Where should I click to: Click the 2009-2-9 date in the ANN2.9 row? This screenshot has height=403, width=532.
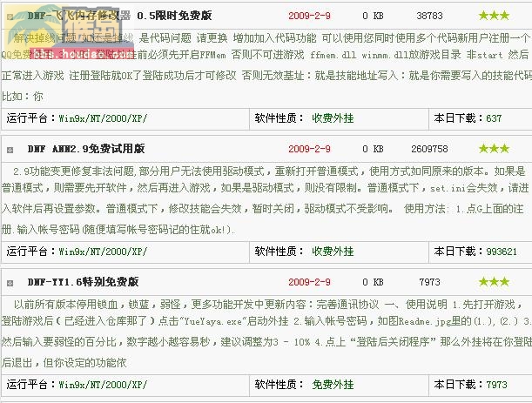[309, 149]
